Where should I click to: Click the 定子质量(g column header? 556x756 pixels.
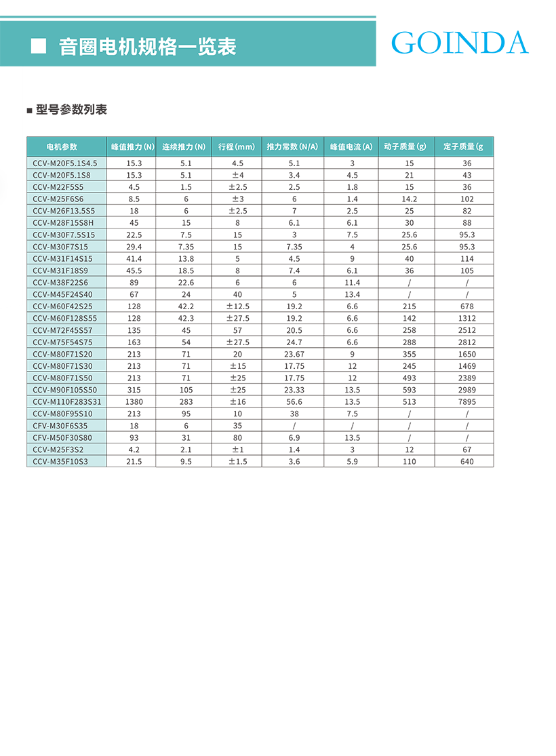463,146
